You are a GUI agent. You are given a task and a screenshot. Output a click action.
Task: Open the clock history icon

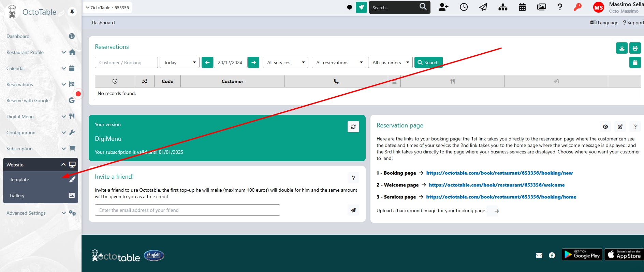pyautogui.click(x=464, y=7)
